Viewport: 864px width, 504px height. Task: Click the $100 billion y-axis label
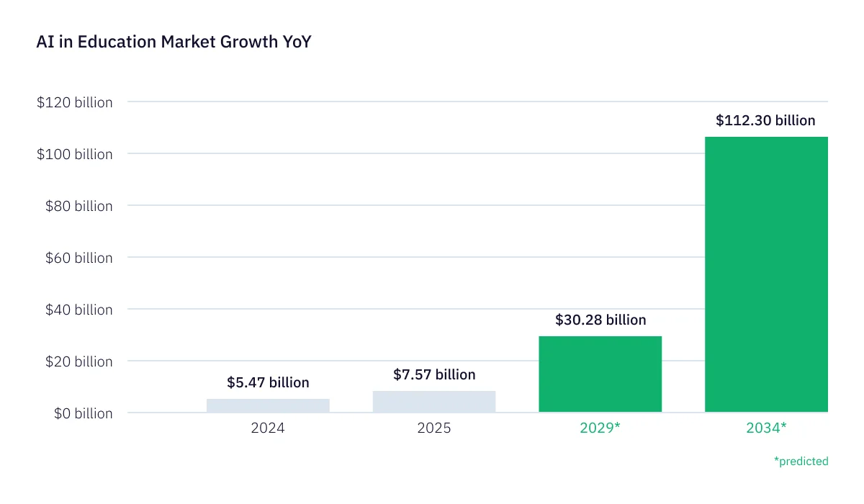74,154
